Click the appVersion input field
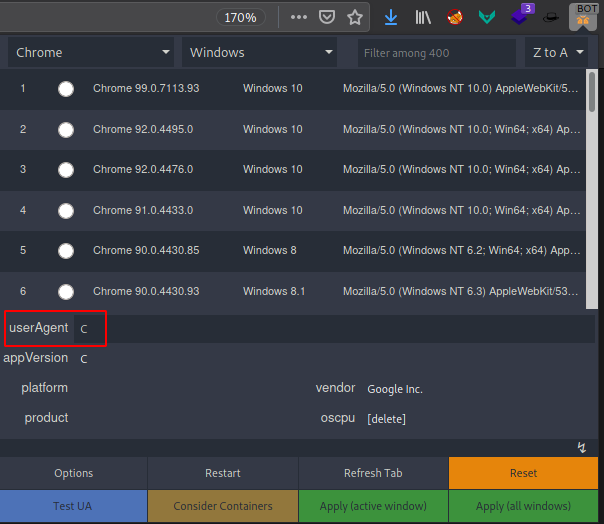The image size is (604, 524). click(334, 359)
